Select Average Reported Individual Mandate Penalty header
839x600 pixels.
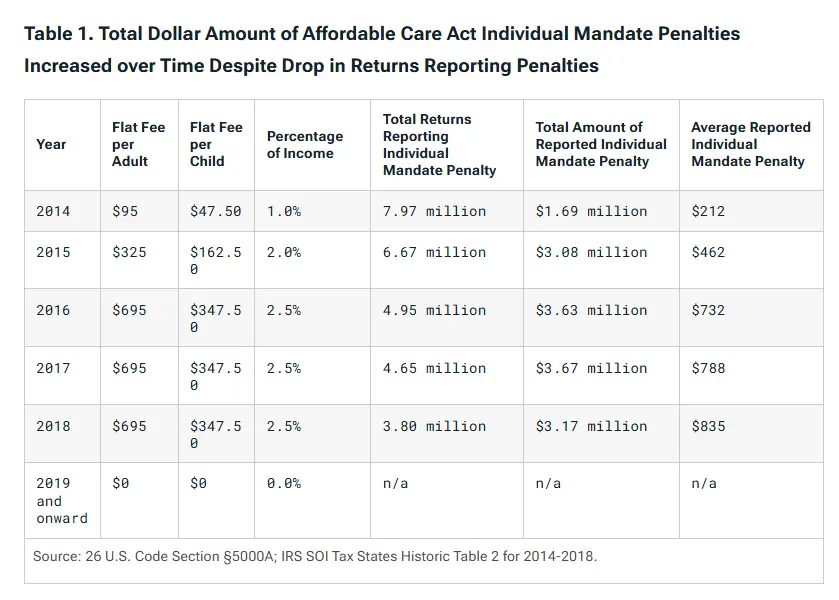750,144
